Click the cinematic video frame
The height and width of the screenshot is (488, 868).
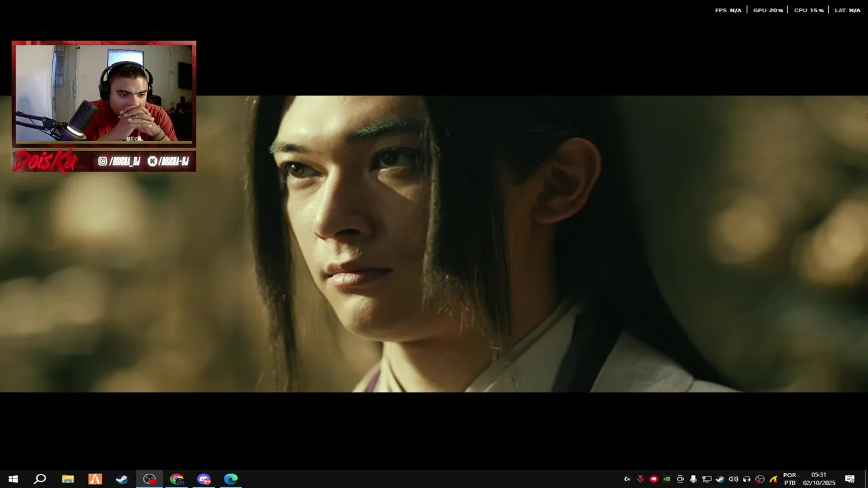[434, 244]
